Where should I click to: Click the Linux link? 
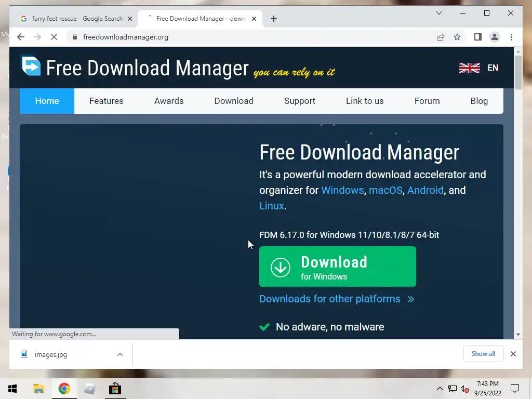(271, 206)
